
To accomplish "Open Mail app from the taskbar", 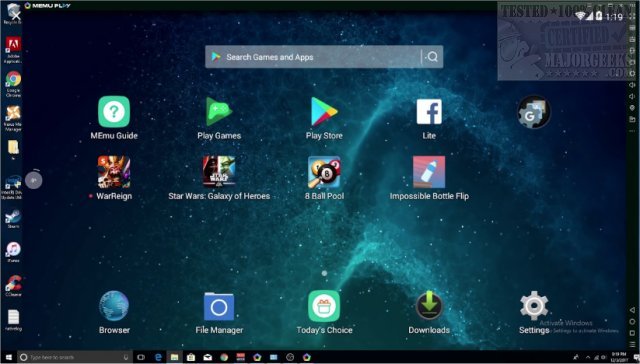I will click(x=207, y=357).
